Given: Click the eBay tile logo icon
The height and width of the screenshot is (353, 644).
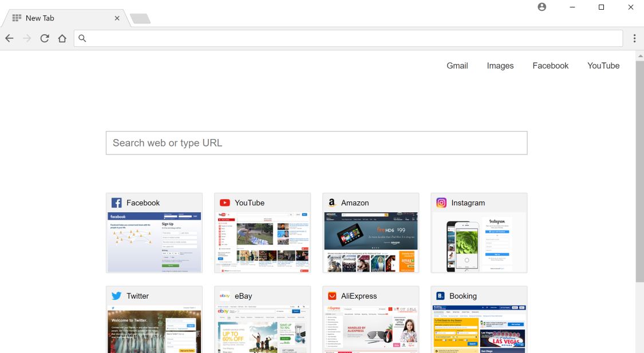Looking at the screenshot, I should pos(224,296).
